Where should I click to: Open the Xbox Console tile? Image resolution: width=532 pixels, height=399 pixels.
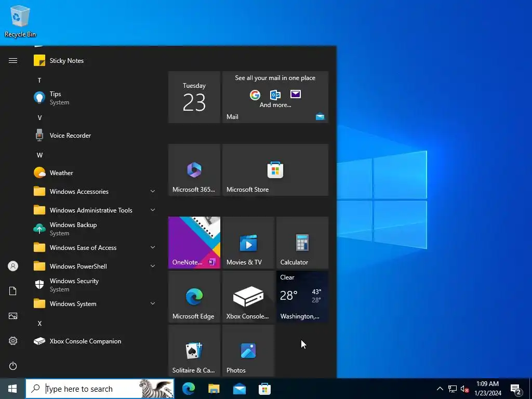248,297
